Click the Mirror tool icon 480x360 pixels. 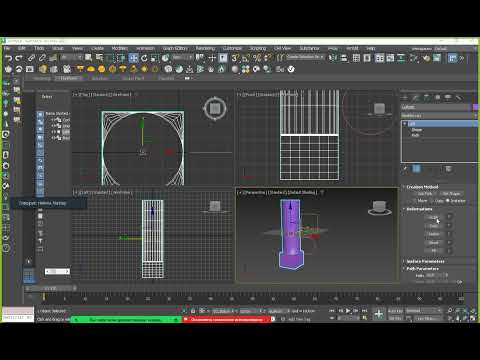[x=333, y=58]
